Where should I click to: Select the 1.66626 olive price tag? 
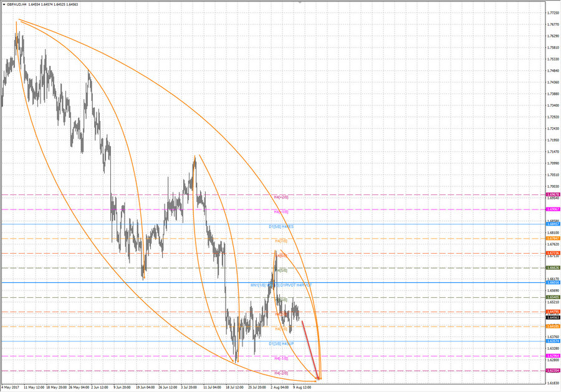point(553,267)
